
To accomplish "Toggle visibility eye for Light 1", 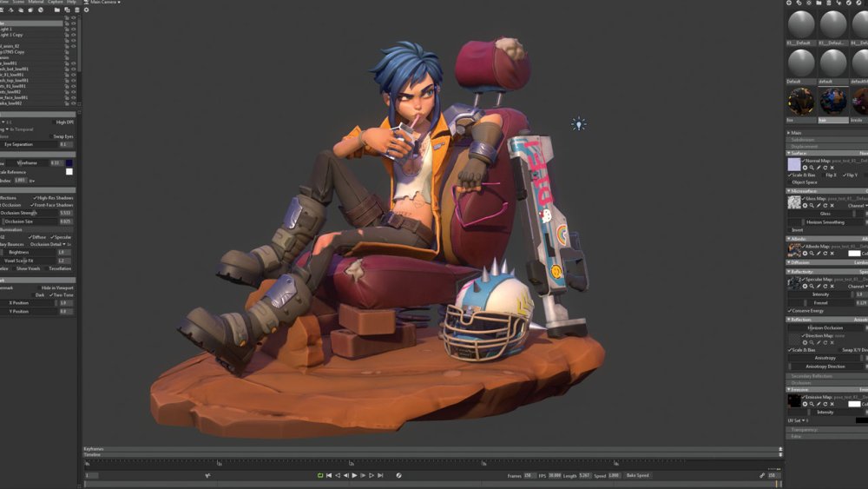I will (74, 30).
